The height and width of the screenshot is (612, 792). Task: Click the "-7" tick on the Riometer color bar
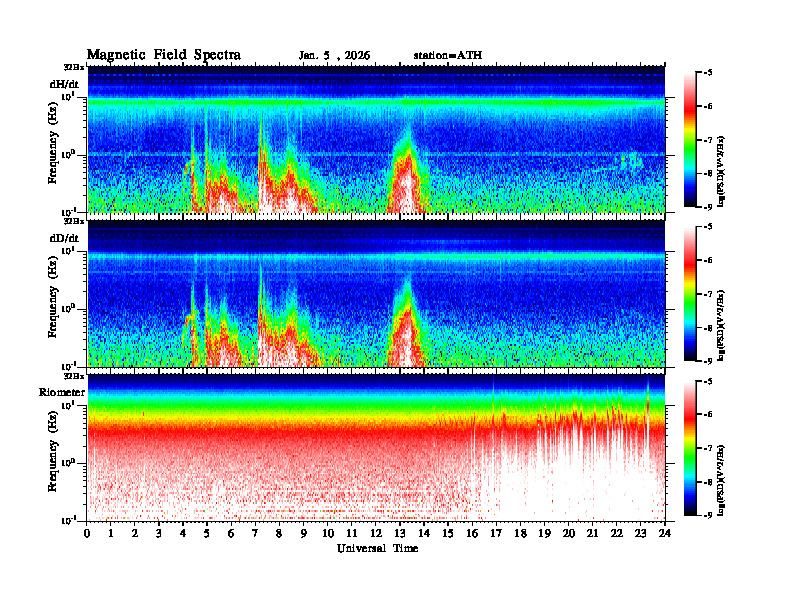709,448
